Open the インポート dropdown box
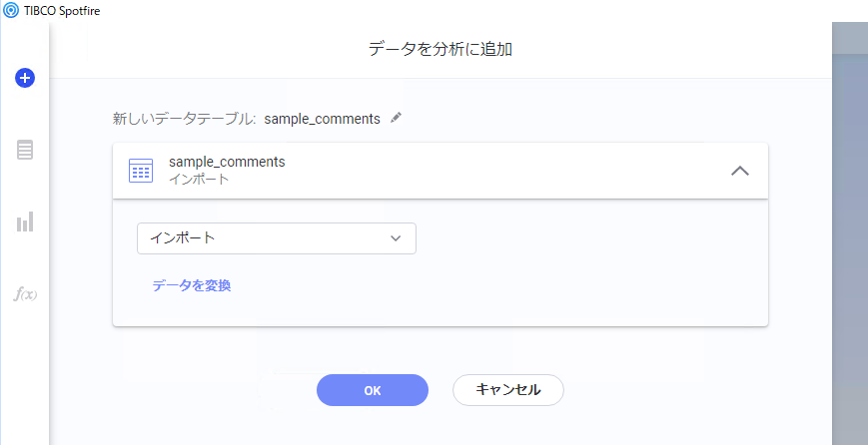Image resolution: width=868 pixels, height=445 pixels. [277, 238]
